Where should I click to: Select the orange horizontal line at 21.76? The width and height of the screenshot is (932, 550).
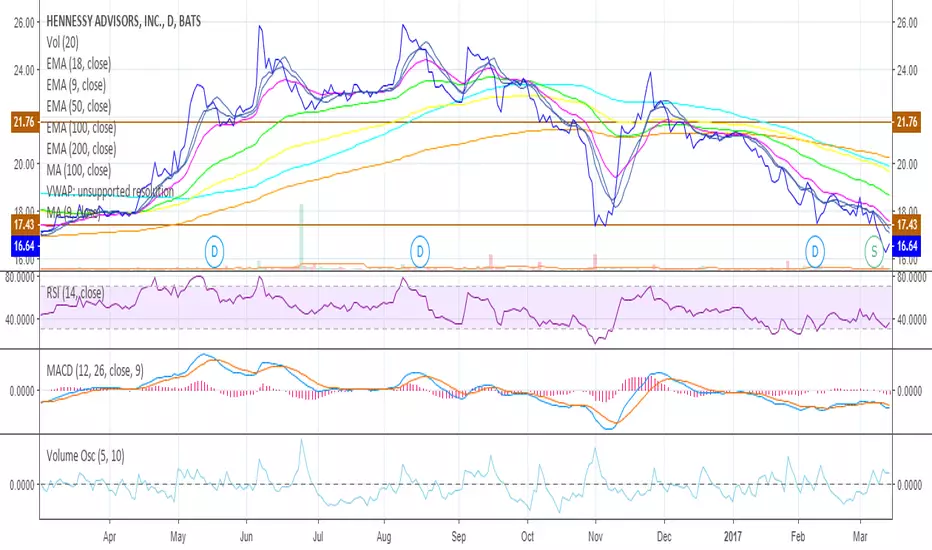point(466,122)
